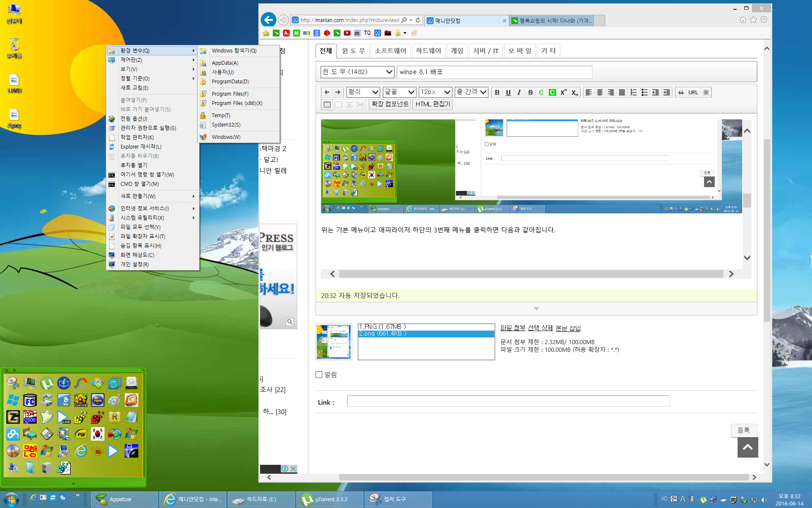Open the 형식 format dropdown
This screenshot has height=508, width=812.
coord(363,92)
